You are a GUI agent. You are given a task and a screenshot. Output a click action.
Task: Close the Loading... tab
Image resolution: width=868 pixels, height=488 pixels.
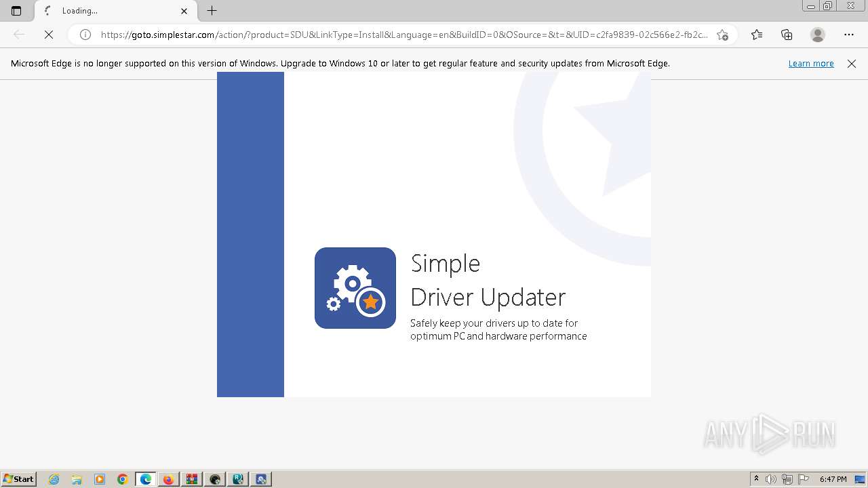tap(184, 11)
